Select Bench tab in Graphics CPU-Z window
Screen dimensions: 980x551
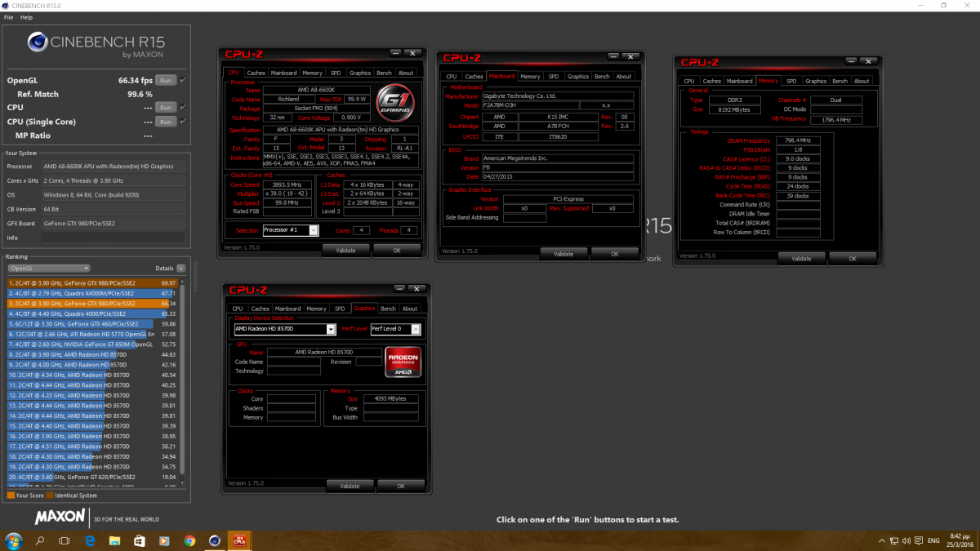388,309
